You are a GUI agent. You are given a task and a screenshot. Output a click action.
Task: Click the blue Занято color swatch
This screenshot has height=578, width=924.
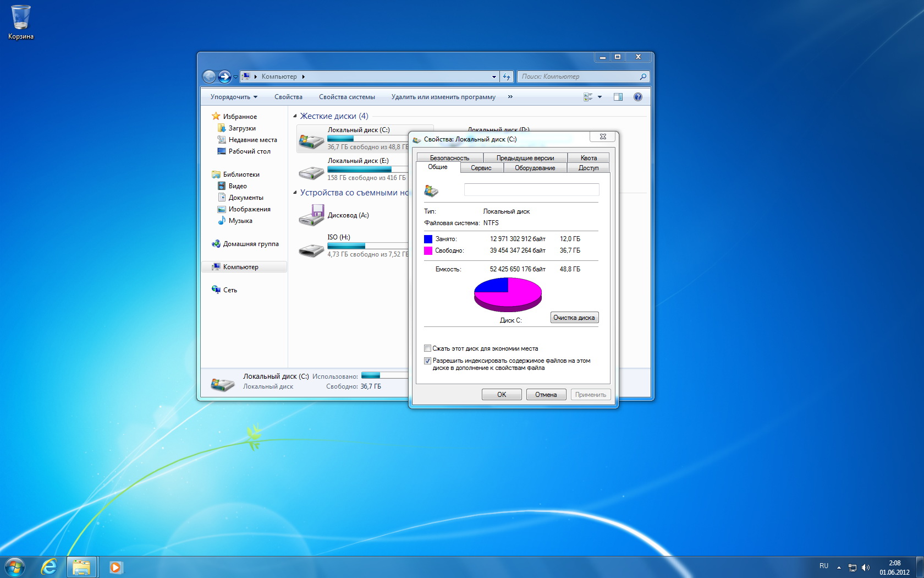point(428,239)
